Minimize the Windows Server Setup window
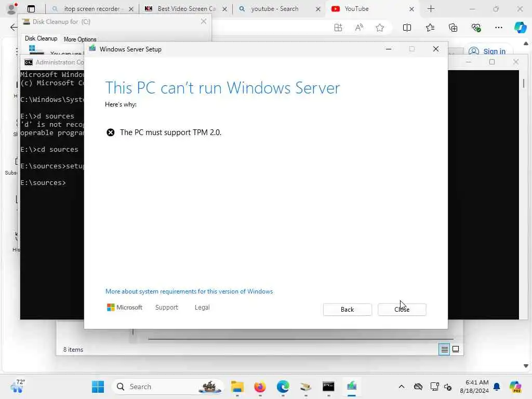Viewport: 532px width, 399px height. pyautogui.click(x=389, y=49)
